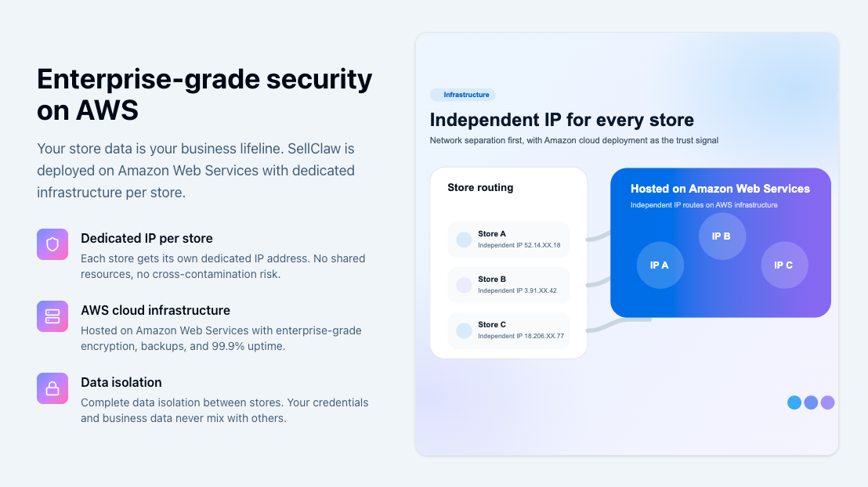Screen dimensions: 868x487
Task: Click the IP C circle node
Action: (784, 265)
